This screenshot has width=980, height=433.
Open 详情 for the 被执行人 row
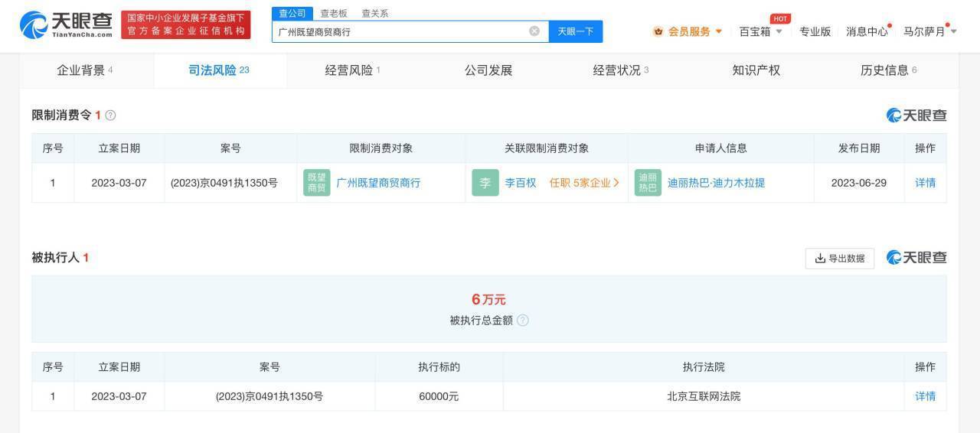click(x=925, y=396)
